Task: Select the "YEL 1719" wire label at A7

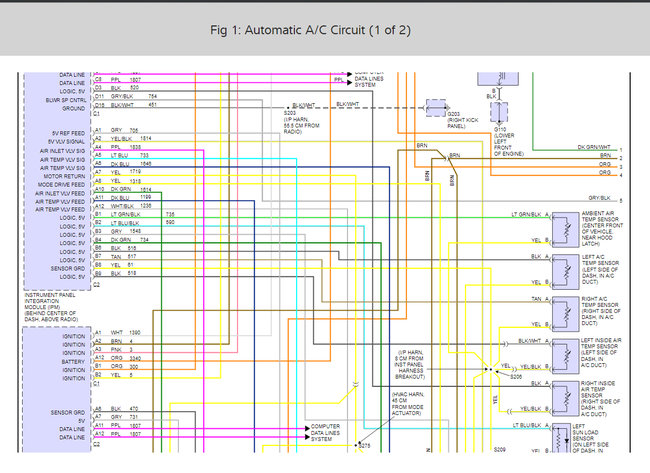Action: pyautogui.click(x=126, y=172)
